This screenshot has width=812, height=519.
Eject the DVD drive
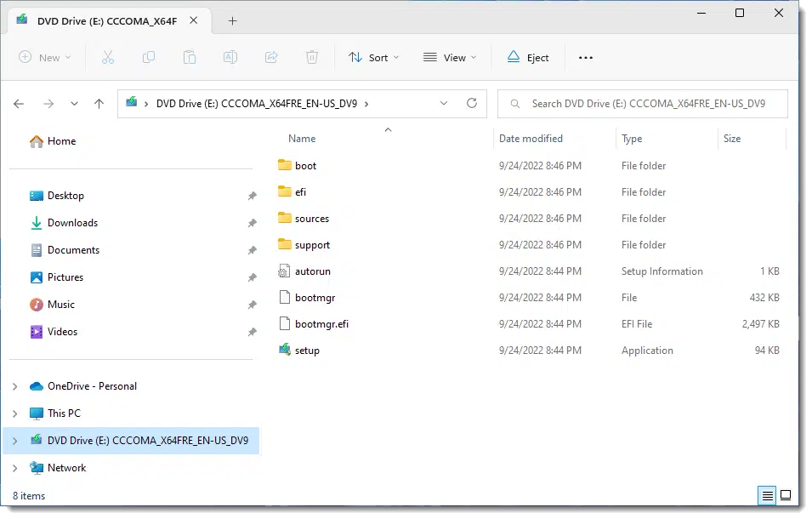click(x=528, y=58)
